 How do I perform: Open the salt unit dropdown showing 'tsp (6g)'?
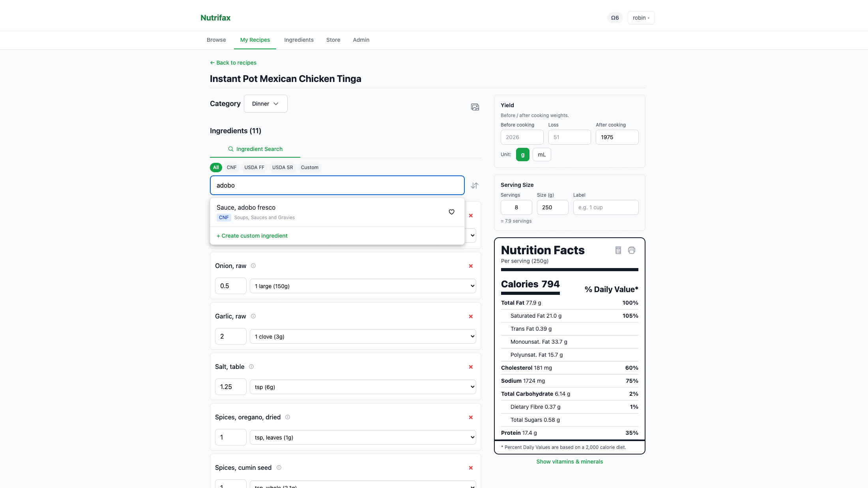coord(362,387)
